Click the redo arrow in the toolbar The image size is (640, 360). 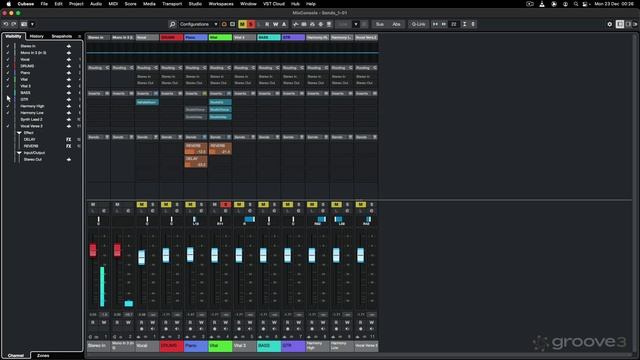13,24
